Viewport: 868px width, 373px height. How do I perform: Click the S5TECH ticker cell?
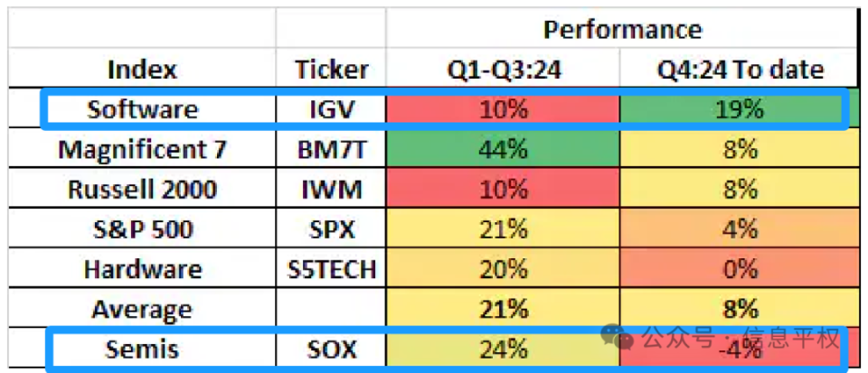[x=332, y=269]
